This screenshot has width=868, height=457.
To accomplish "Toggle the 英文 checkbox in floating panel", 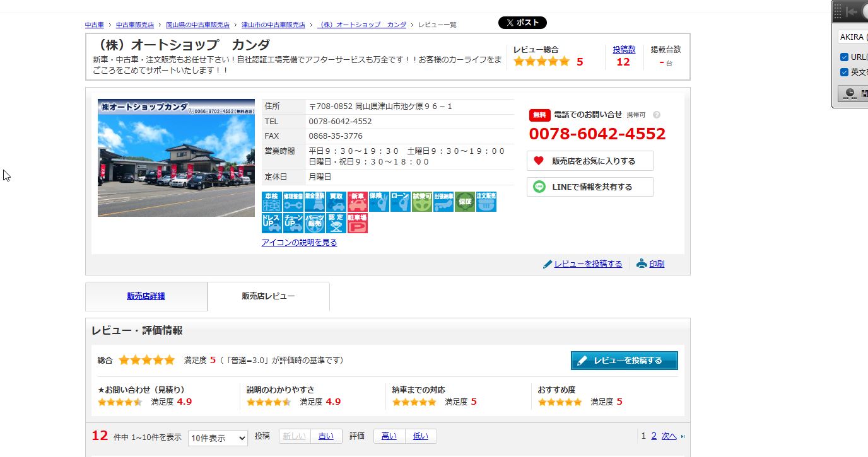I will tap(844, 72).
